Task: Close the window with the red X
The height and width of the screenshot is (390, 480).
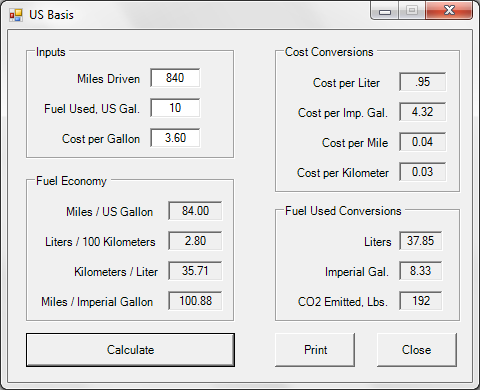Action: click(x=449, y=11)
